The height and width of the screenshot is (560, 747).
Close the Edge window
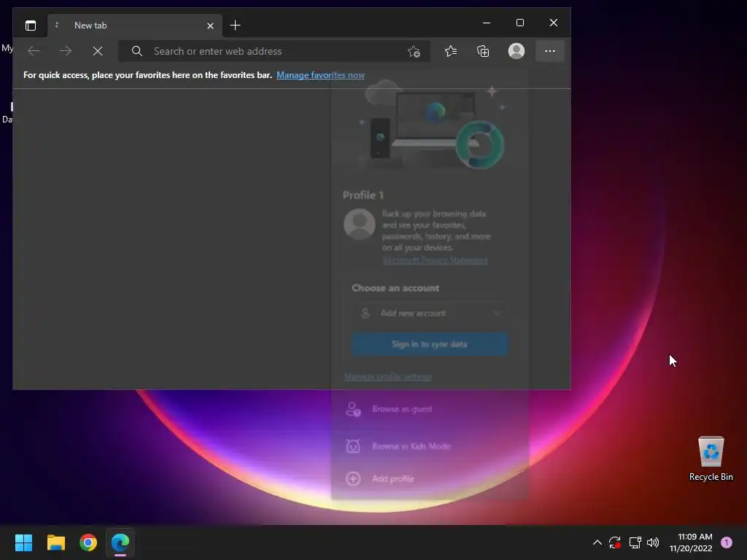point(554,23)
